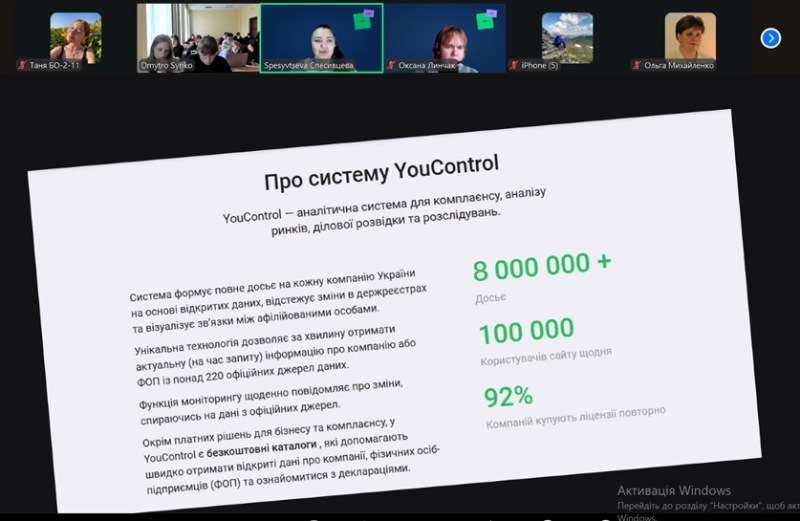
Task: Click paragraph starting Система формує повне досьє
Action: tap(278, 301)
